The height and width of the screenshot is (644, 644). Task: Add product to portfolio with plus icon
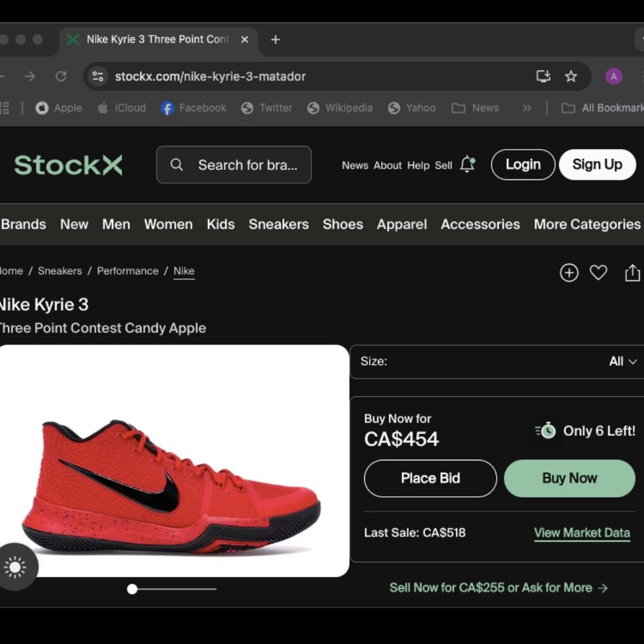[x=569, y=272]
